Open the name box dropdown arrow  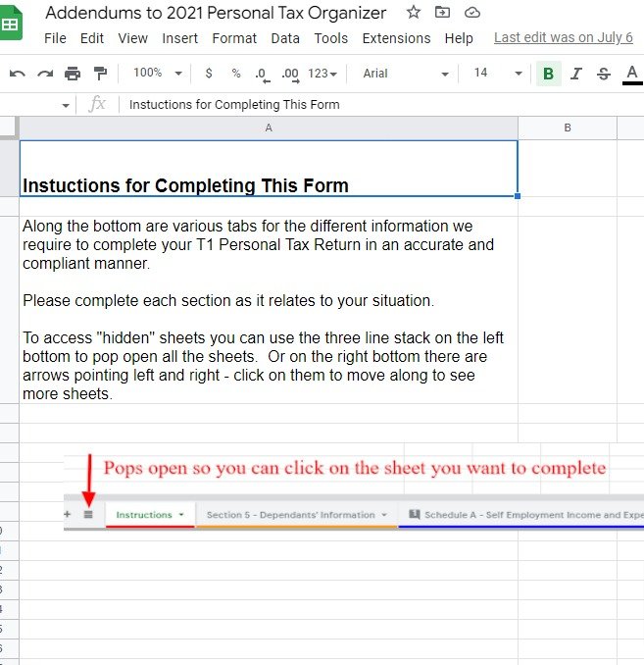(66, 105)
